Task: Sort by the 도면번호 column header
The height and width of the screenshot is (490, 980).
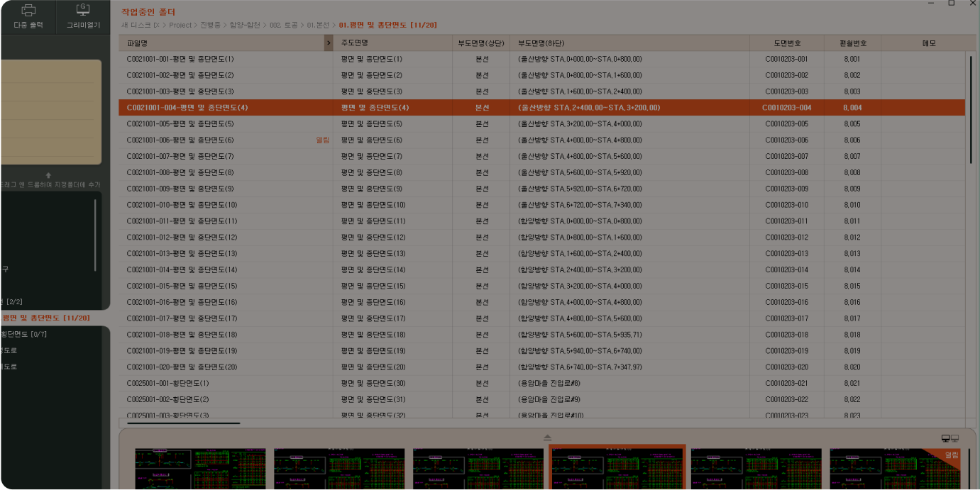Action: [x=786, y=43]
